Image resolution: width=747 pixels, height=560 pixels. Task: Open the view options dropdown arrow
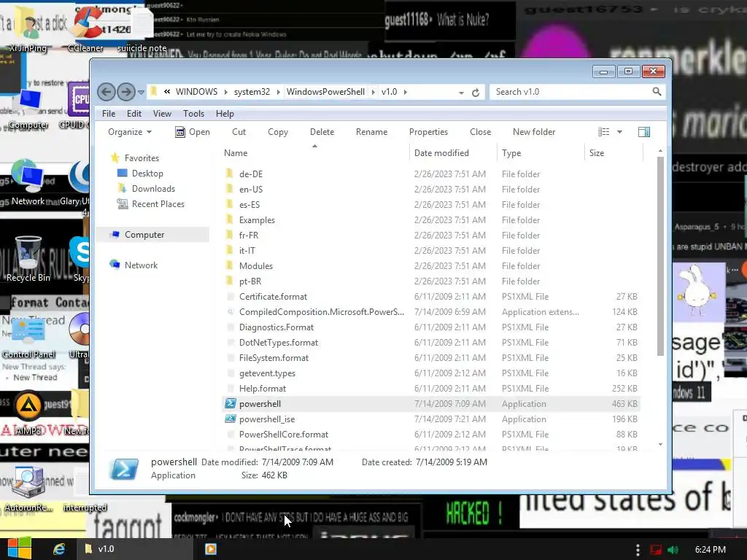click(x=620, y=132)
